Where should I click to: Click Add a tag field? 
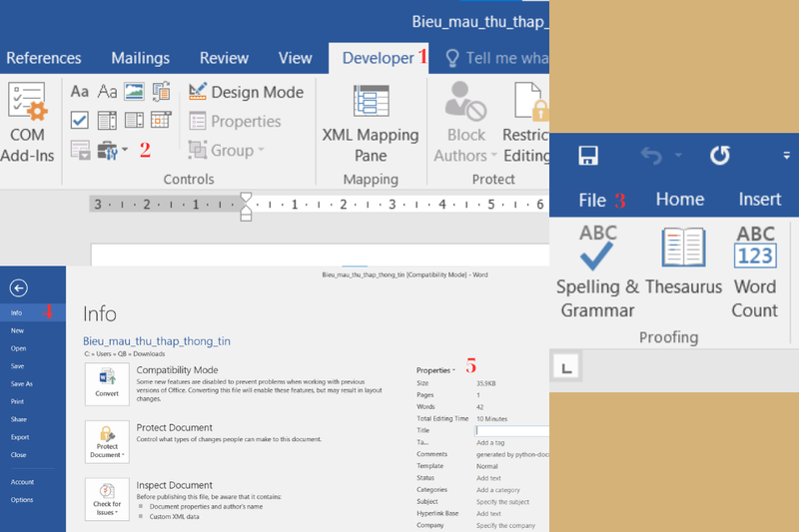click(490, 443)
